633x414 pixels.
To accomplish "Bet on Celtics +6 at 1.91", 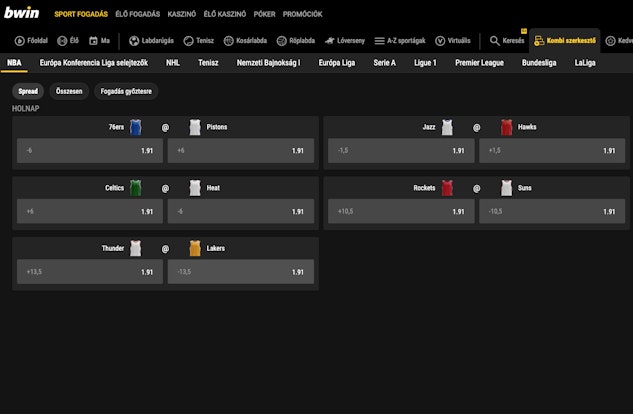I will [90, 211].
